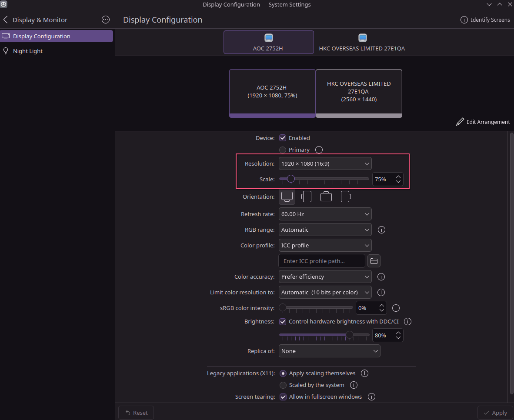The image size is (514, 420).
Task: Toggle Control hardware brightness with DDC/CI
Action: 283,322
